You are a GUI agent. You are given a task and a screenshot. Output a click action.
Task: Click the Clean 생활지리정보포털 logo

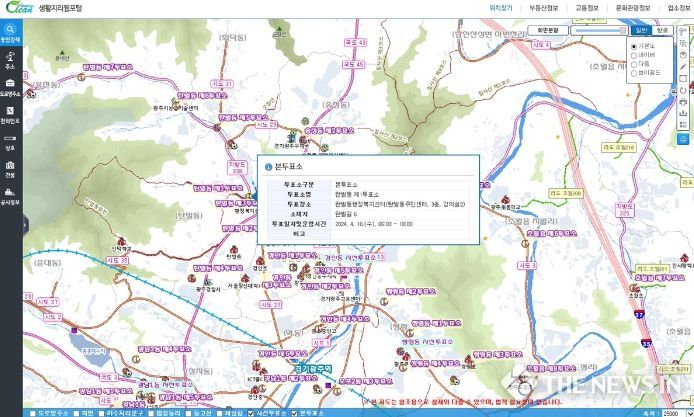pos(43,8)
